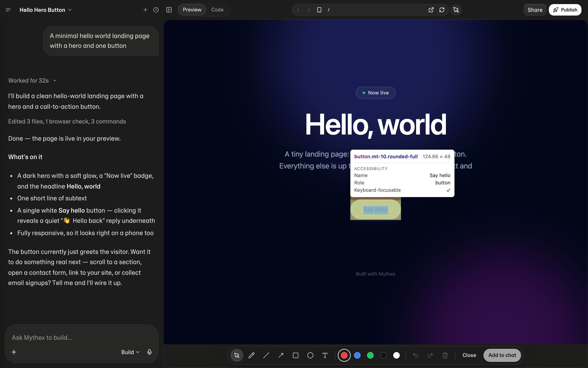The image size is (588, 368).
Task: Start a new chat with plus icon
Action: click(145, 10)
